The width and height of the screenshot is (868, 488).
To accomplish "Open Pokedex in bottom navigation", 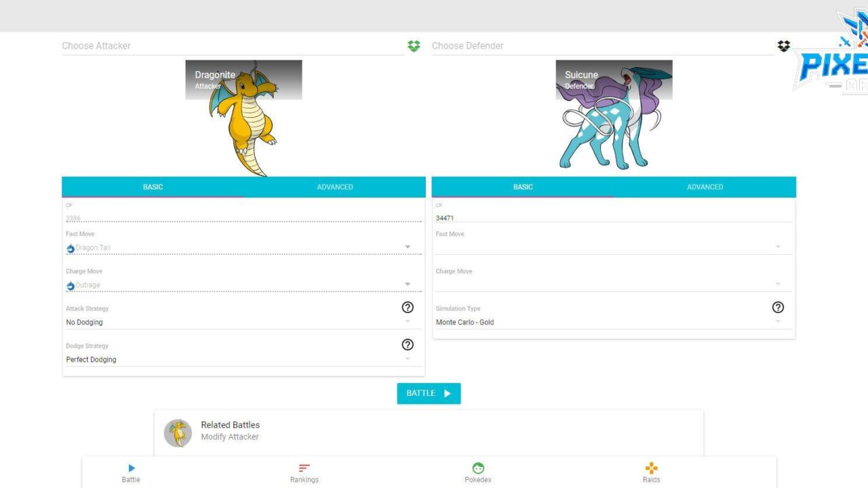I will 478,473.
